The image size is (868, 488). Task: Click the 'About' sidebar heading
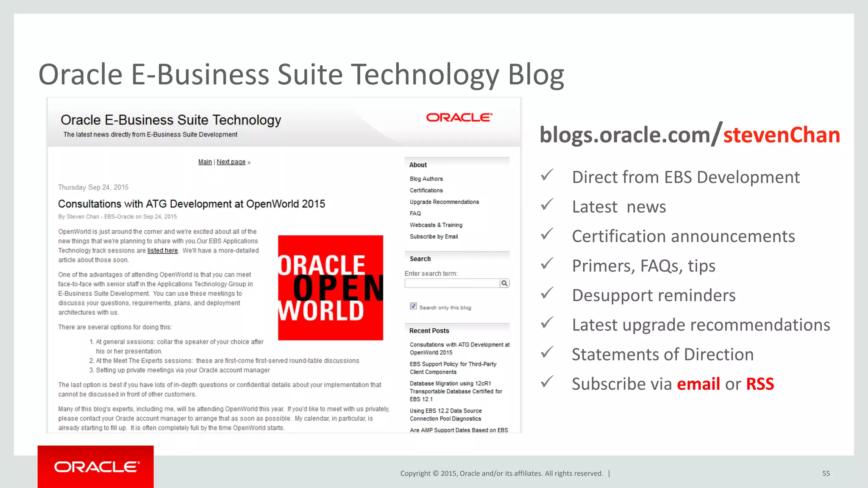[418, 165]
